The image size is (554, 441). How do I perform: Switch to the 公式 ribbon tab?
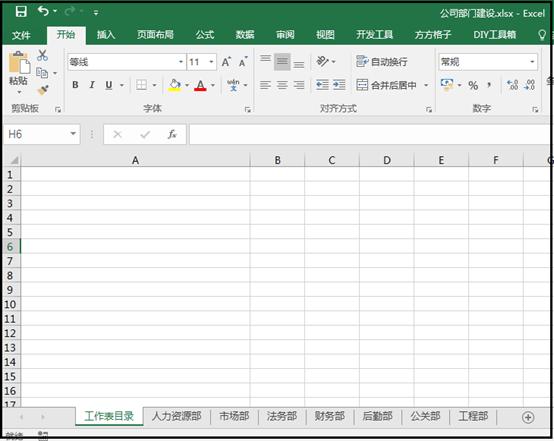tap(205, 35)
